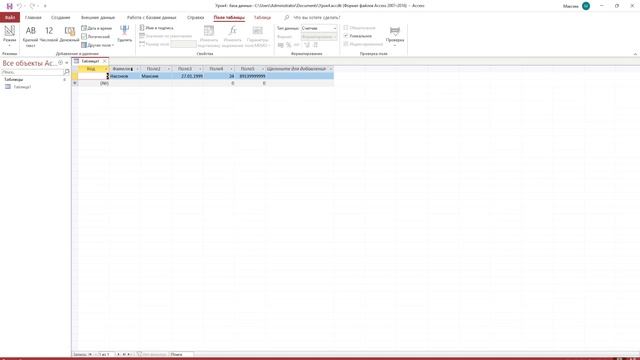Viewport: 640px width, 360px height.
Task: Switch to Работа с базами данных tab
Action: click(151, 18)
